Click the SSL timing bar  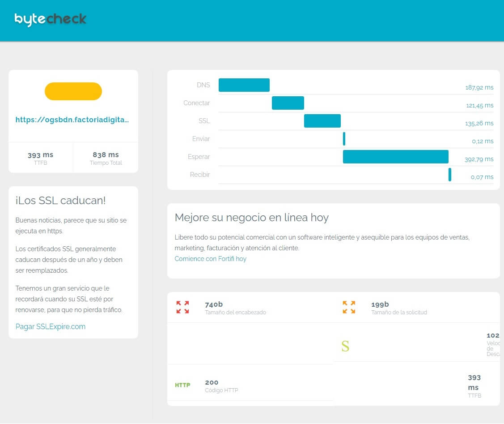click(x=322, y=121)
